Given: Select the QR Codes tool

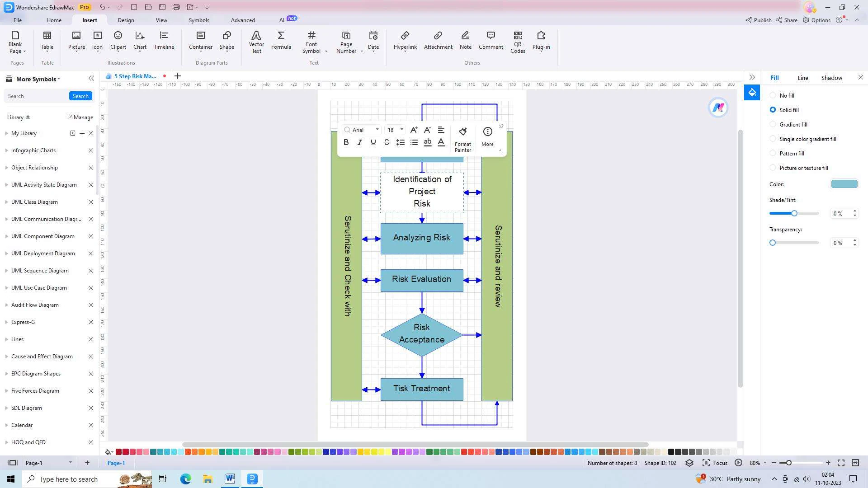Looking at the screenshot, I should (518, 41).
